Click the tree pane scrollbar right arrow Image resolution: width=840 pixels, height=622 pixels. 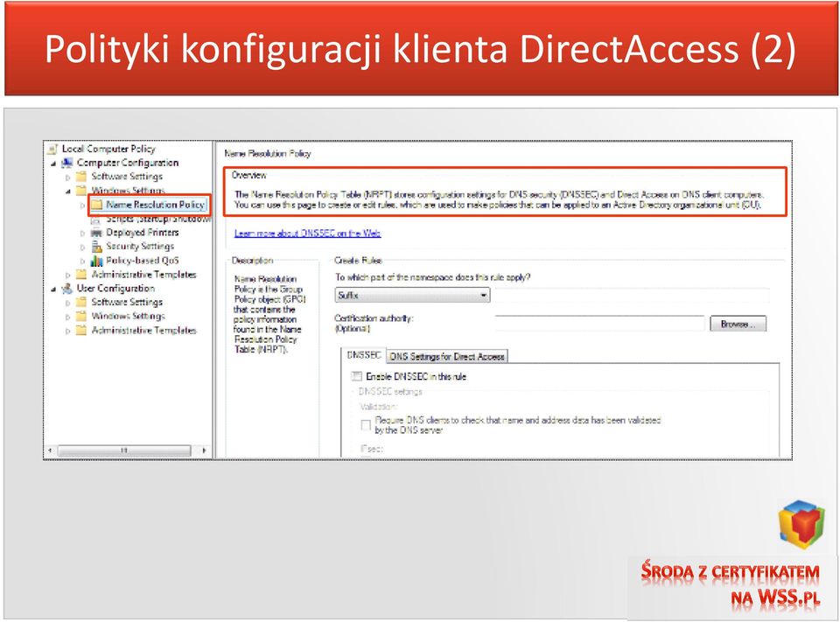pyautogui.click(x=204, y=451)
